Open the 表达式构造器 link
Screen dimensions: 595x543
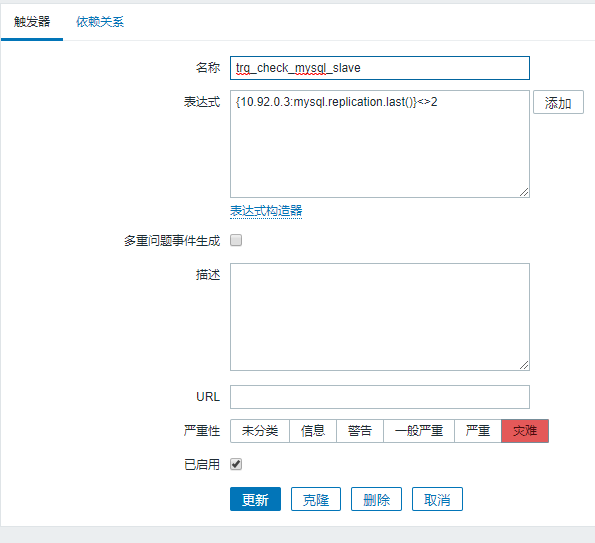tap(266, 211)
